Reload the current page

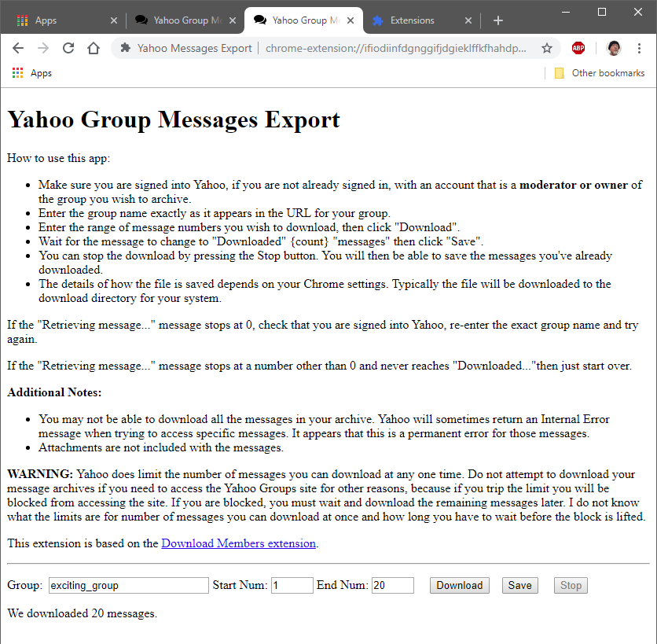[68, 48]
